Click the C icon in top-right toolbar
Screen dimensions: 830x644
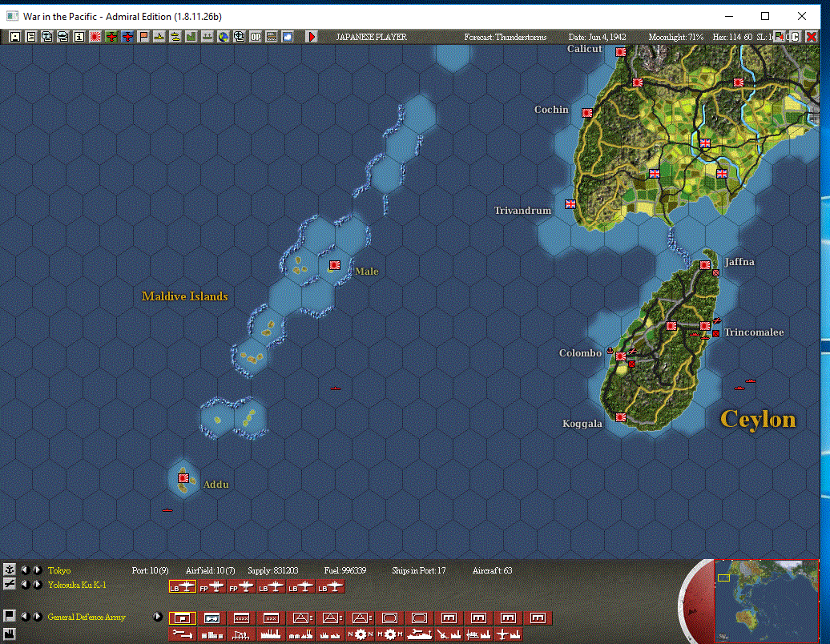click(x=795, y=37)
